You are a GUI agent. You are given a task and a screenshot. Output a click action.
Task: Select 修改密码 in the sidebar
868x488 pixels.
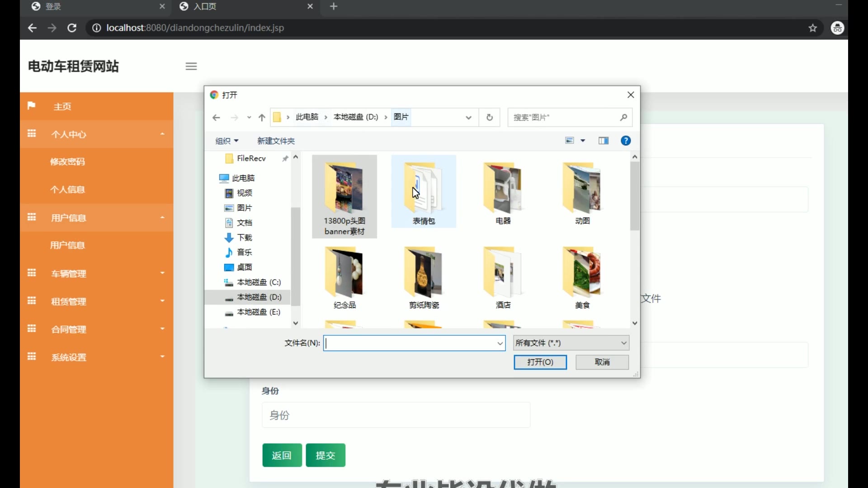67,162
